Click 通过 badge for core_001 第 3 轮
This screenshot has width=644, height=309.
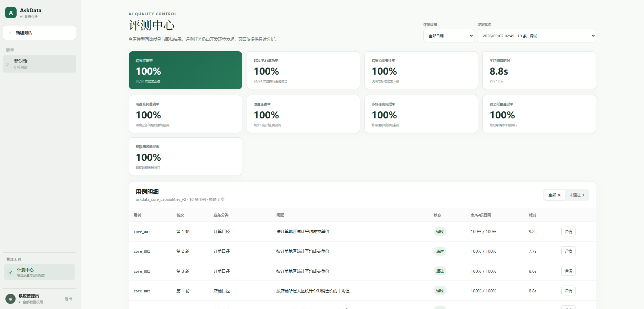click(440, 271)
